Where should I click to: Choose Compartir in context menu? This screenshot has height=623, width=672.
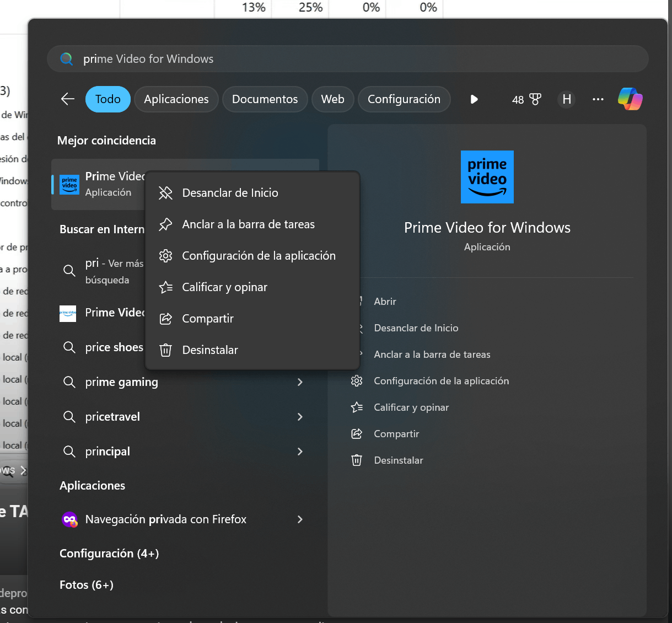click(x=252, y=319)
